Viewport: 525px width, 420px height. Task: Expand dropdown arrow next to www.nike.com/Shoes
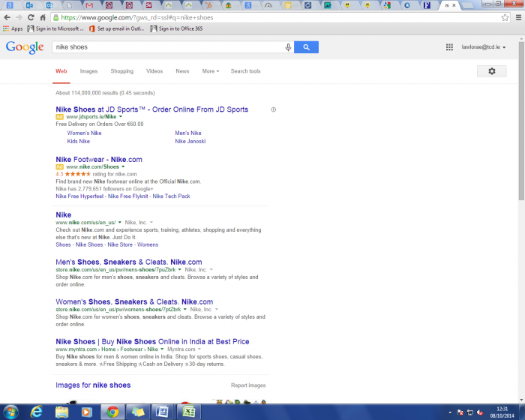(x=123, y=166)
